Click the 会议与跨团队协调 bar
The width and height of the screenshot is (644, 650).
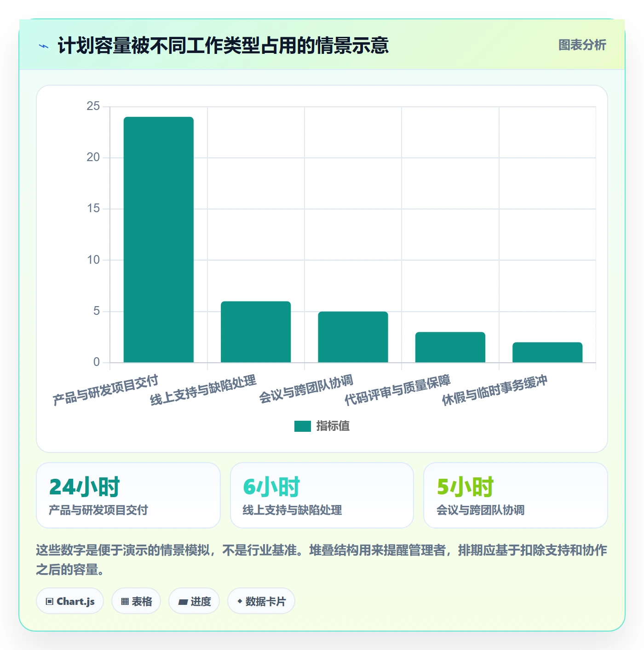click(353, 337)
